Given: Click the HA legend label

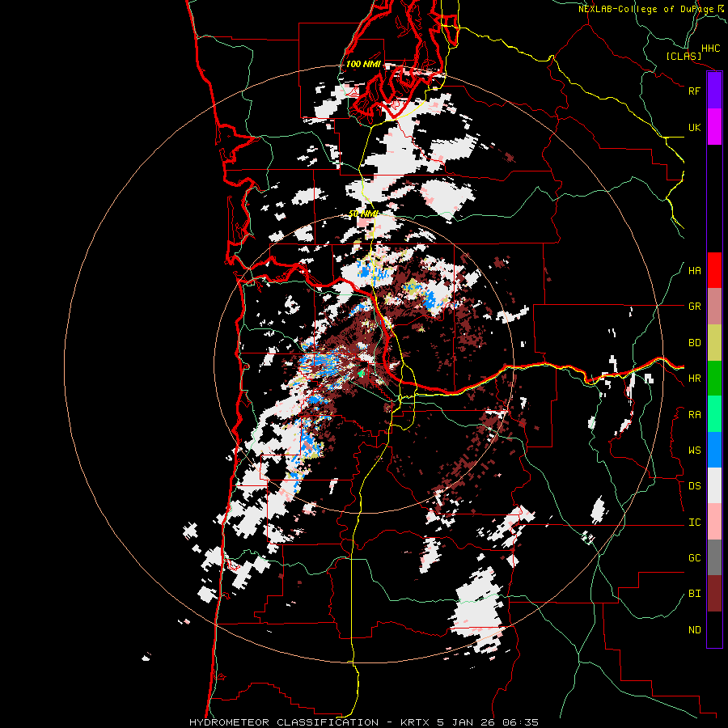Looking at the screenshot, I should coord(694,271).
